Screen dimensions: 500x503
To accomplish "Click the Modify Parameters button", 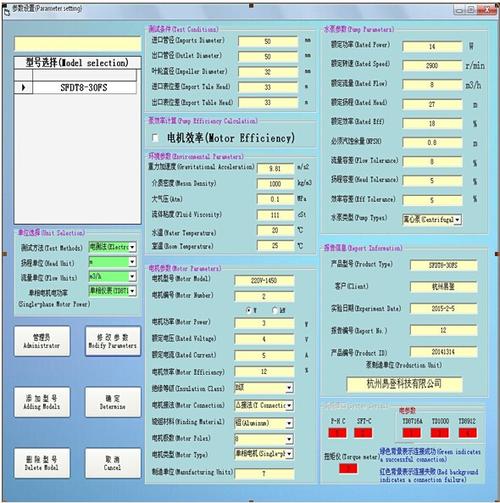I will 113,341.
